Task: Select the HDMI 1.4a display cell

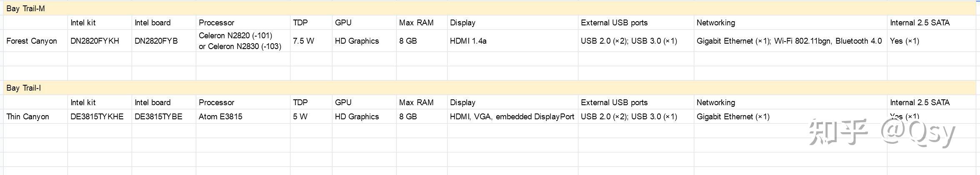Action: (x=468, y=41)
